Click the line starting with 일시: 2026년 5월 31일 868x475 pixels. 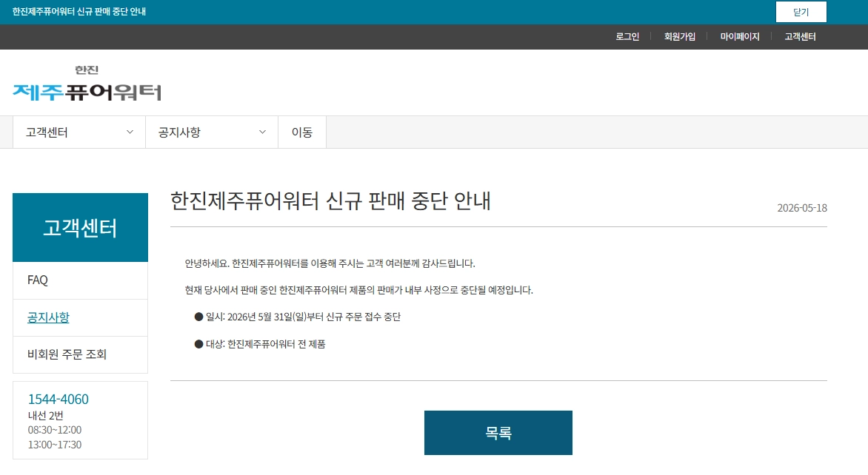coord(303,317)
